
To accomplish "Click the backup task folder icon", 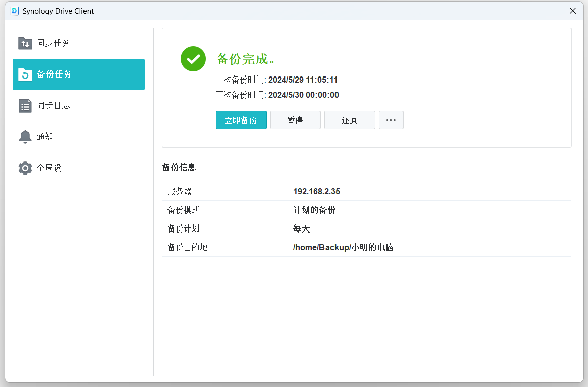I will (x=25, y=74).
